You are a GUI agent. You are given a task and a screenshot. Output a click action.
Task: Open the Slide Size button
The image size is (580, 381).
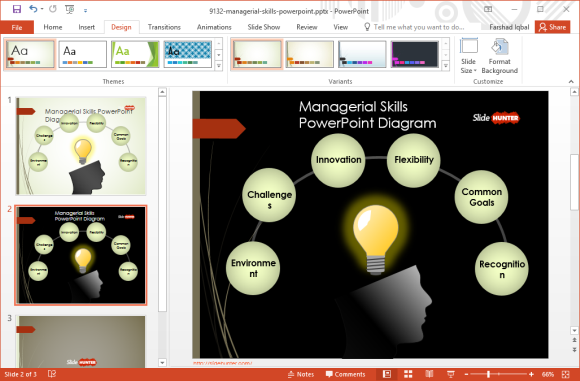[468, 56]
